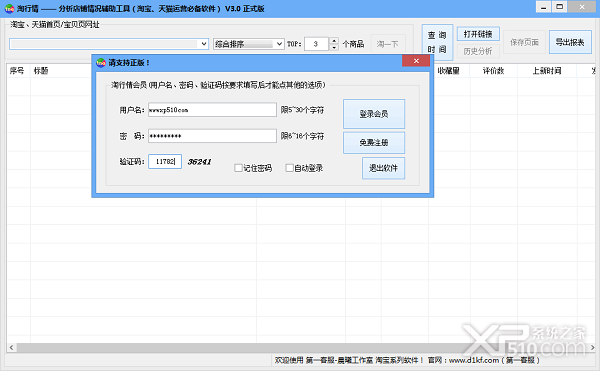The height and width of the screenshot is (371, 600).
Task: Select the 验证码 captcha input box
Action: [165, 161]
